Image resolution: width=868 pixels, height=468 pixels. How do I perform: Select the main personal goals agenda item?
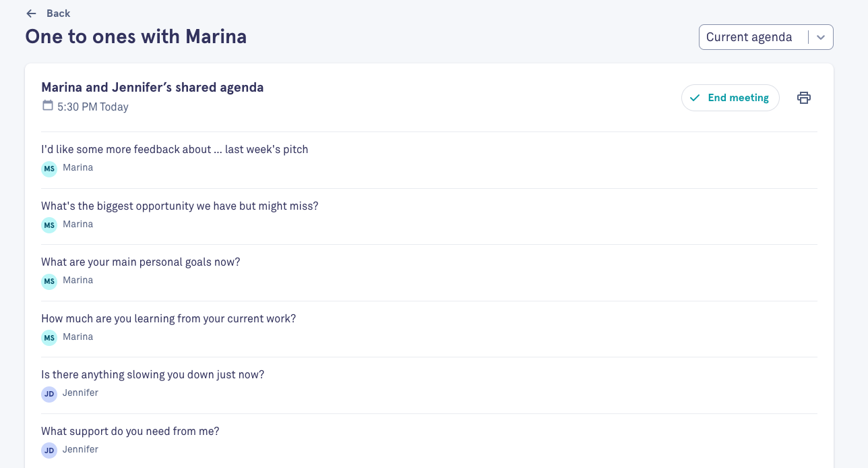(429, 272)
